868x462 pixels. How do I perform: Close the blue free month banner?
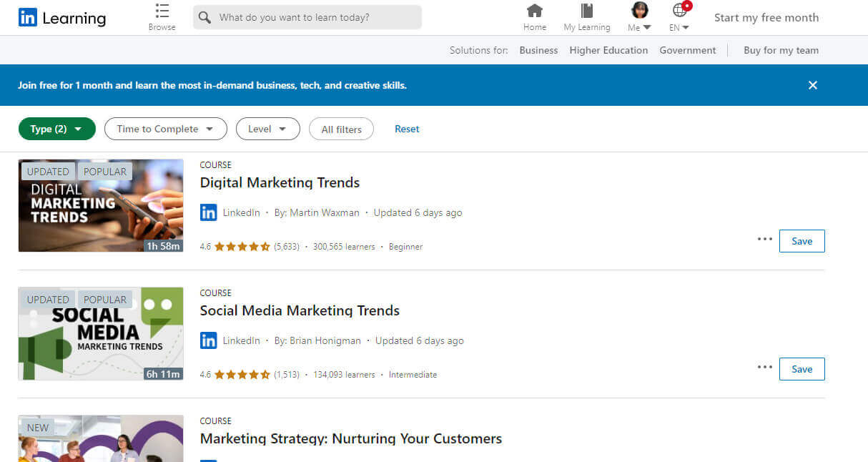pos(813,85)
